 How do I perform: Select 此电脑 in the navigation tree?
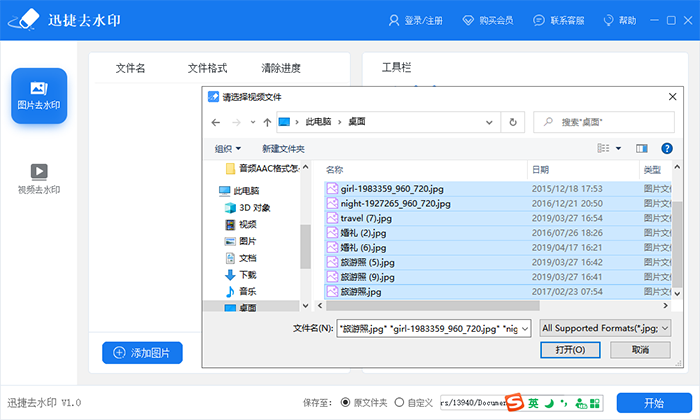[x=239, y=191]
